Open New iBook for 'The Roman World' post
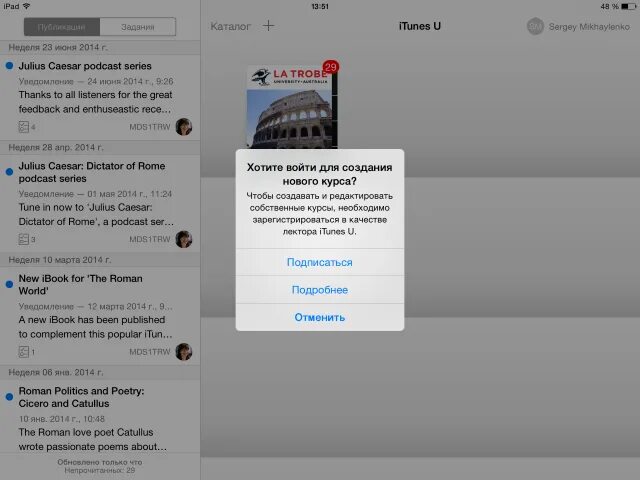This screenshot has height=480, width=640. click(100, 316)
